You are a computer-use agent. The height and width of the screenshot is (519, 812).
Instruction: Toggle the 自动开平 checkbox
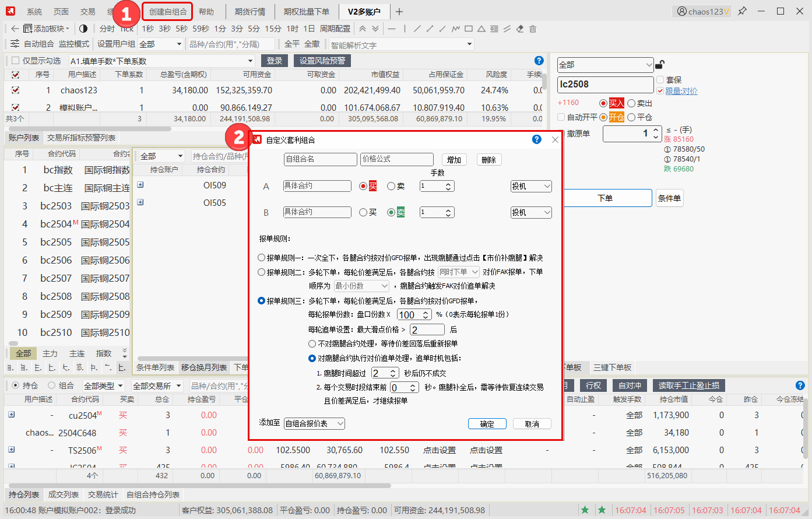point(561,117)
